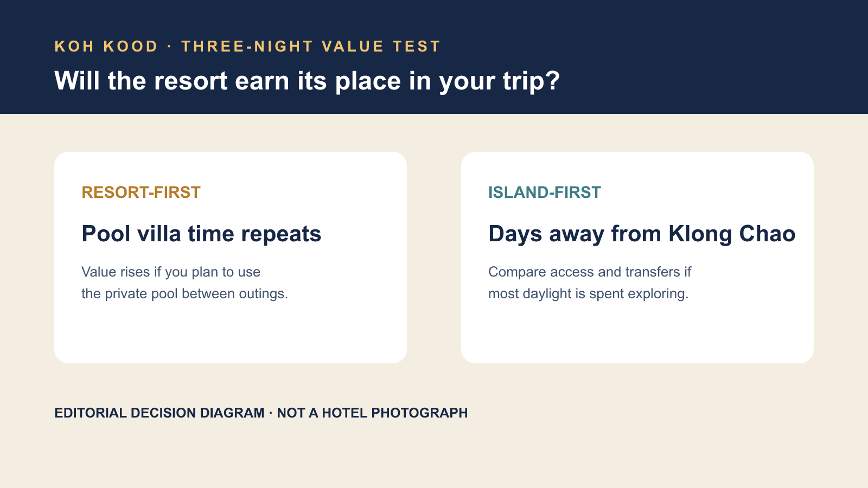This screenshot has width=868, height=488.
Task: Click the words 'THREE-NIGHT VALUE TEST'
Action: pyautogui.click(x=311, y=47)
